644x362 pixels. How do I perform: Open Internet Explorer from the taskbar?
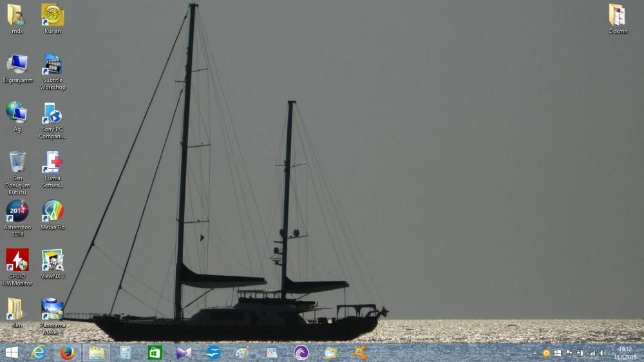point(39,352)
